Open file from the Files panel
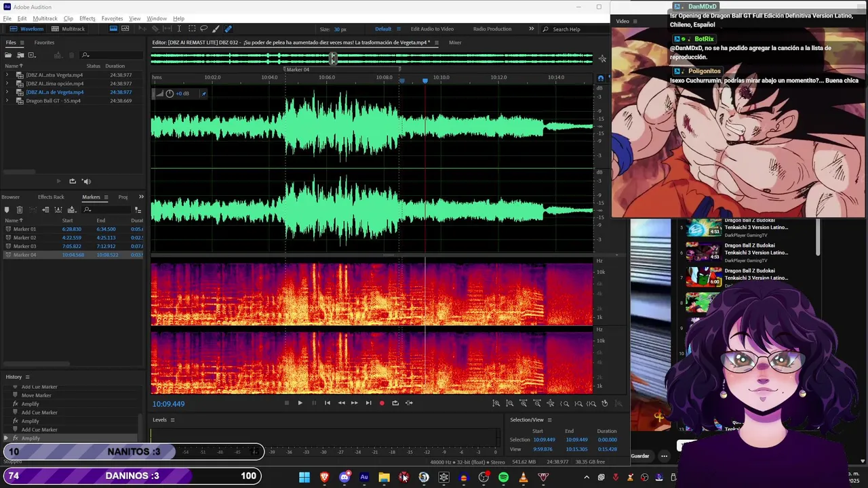Image resolution: width=868 pixels, height=488 pixels. (8, 55)
